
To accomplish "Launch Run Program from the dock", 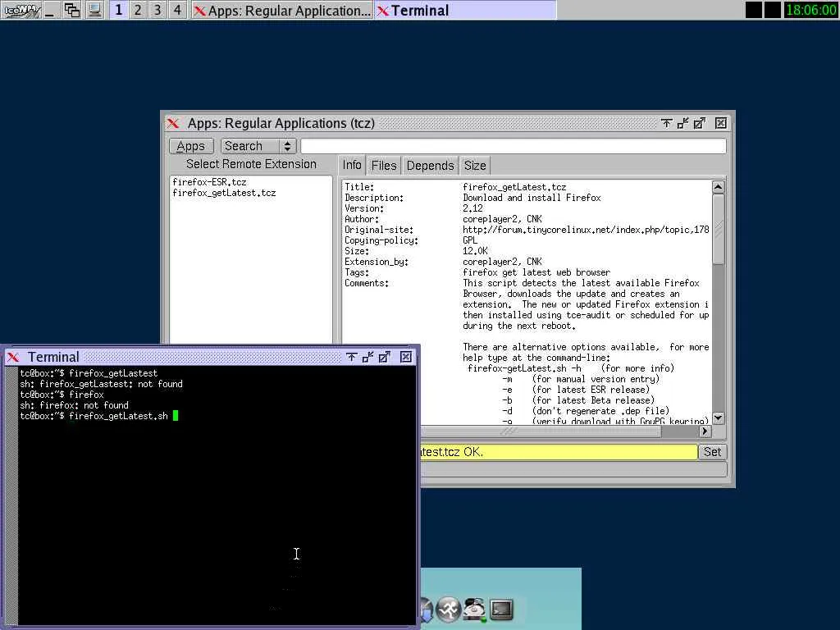I will tap(449, 609).
